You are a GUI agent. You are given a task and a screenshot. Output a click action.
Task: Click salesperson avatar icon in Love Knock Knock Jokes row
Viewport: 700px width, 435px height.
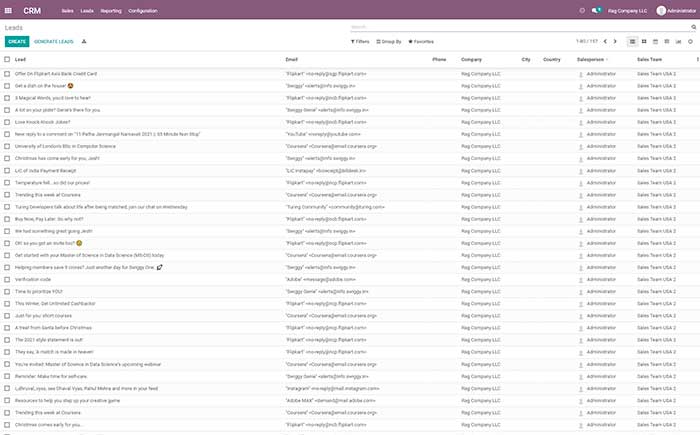click(580, 122)
